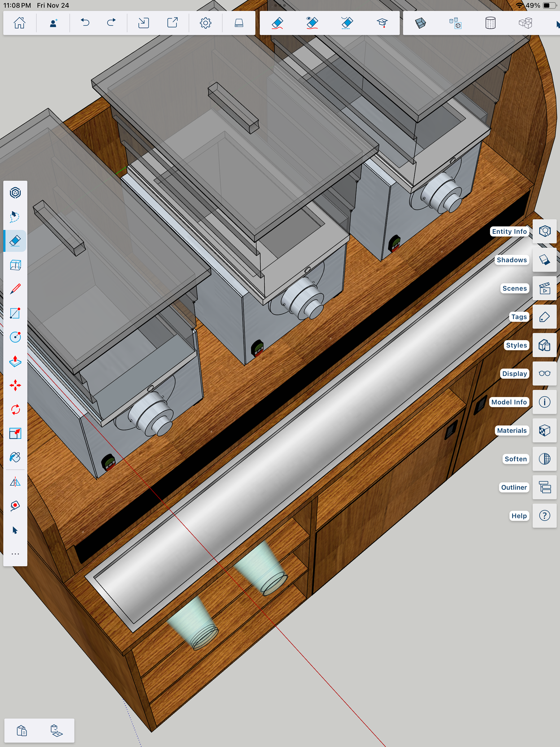The height and width of the screenshot is (747, 560).
Task: Click the Redo arrow
Action: pos(111,23)
